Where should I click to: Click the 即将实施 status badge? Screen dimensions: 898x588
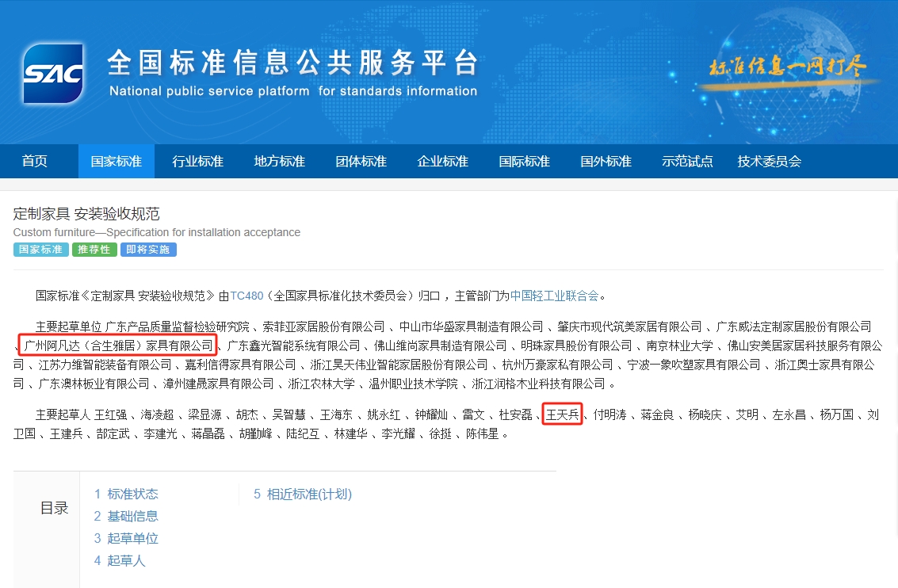click(148, 250)
